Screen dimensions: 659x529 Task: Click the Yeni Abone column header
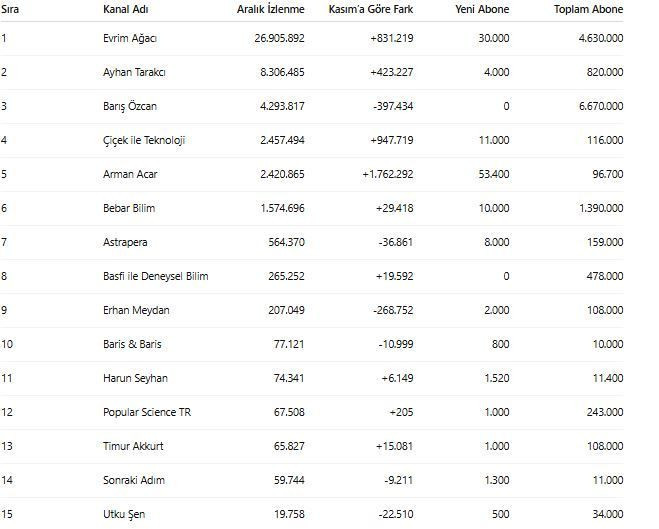click(x=482, y=10)
